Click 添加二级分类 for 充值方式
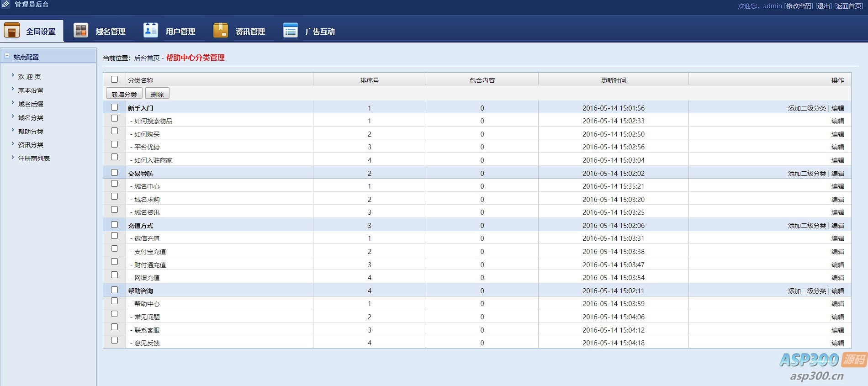This screenshot has height=386, width=868. pos(807,226)
